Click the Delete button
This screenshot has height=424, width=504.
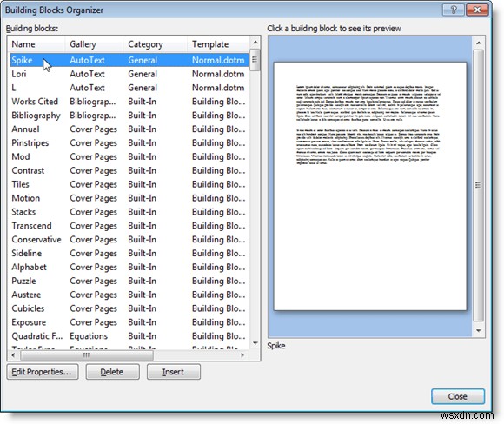(112, 372)
